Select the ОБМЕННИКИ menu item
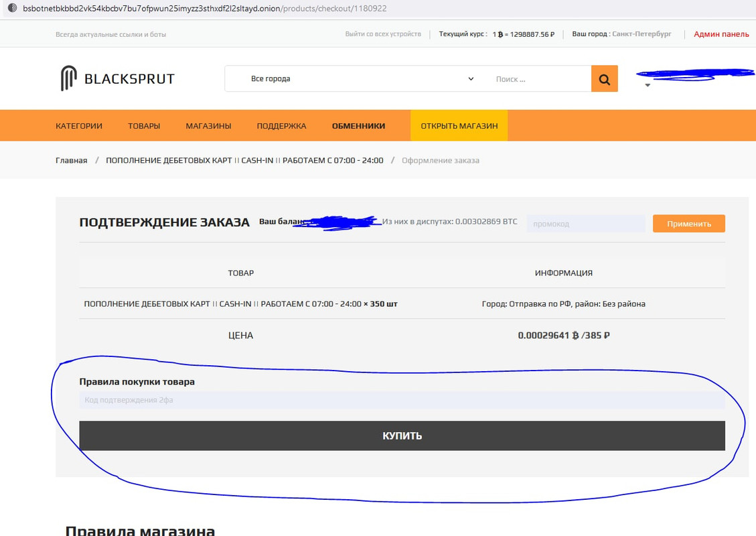 point(358,126)
